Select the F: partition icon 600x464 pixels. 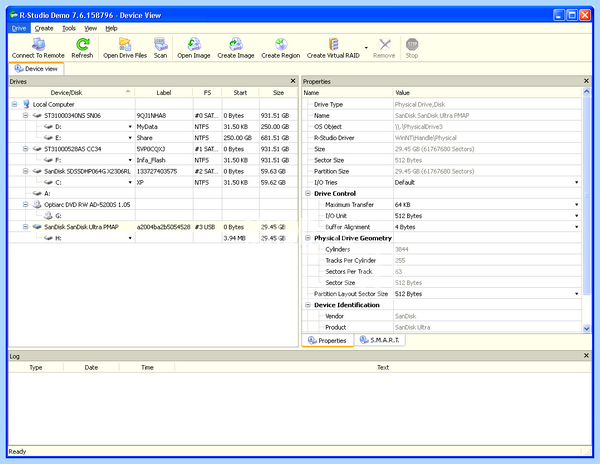tap(48, 160)
